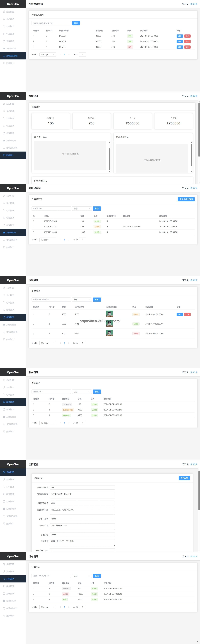
Task: Click 王五 支付宝收款码 thumbnail image
Action: (109, 333)
